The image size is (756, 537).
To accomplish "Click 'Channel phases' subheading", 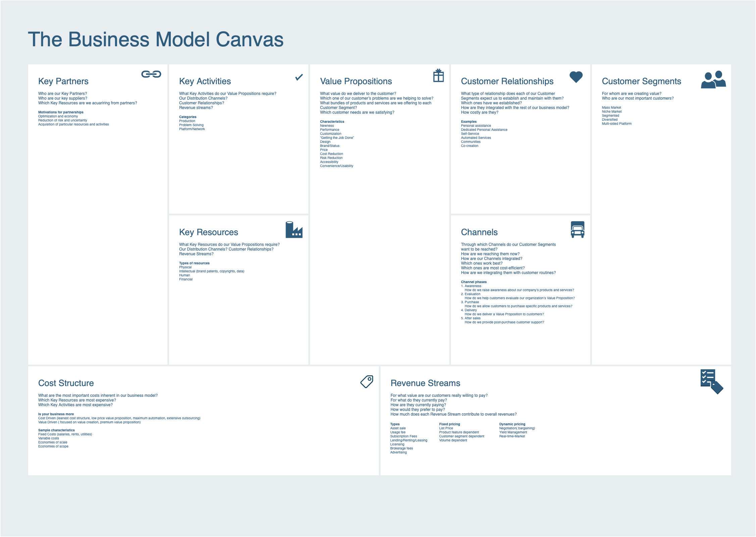I will (x=474, y=282).
